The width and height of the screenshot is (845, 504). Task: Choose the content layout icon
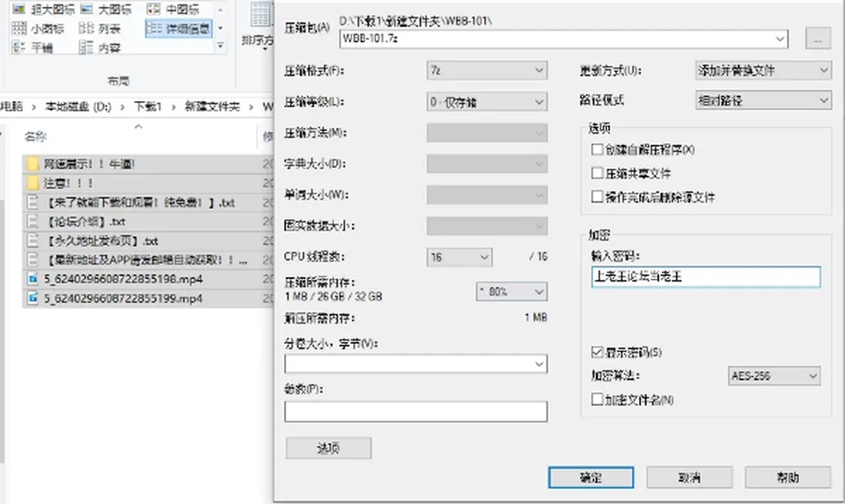(x=85, y=47)
